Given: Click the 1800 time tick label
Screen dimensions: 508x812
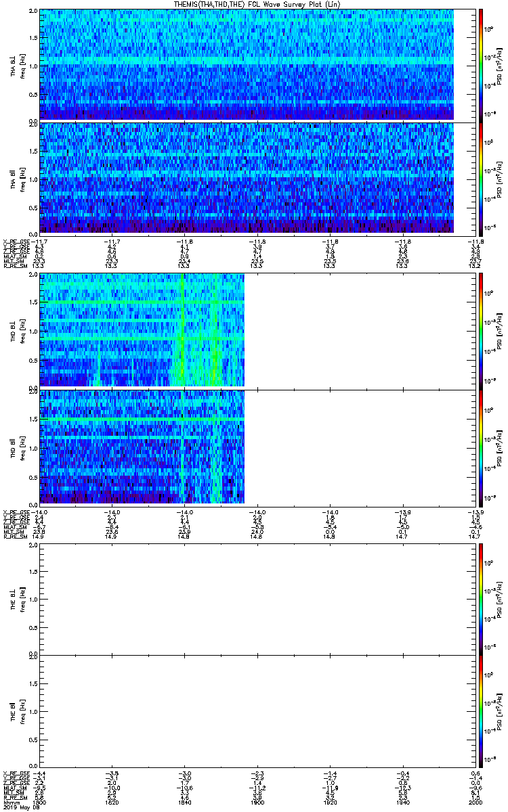Looking at the screenshot, I should pos(39,802).
